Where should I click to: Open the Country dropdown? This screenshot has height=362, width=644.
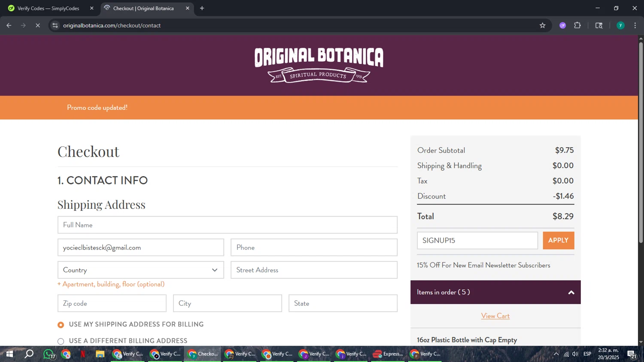click(141, 270)
